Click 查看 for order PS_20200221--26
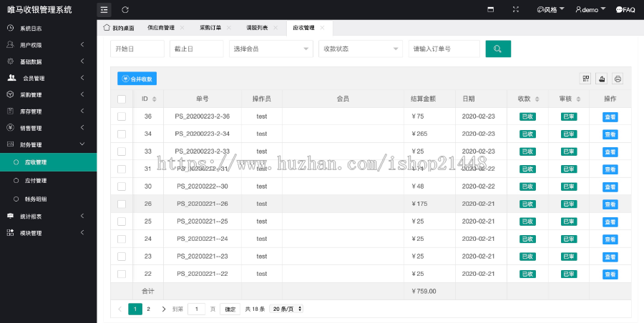The width and height of the screenshot is (644, 323). (x=610, y=204)
